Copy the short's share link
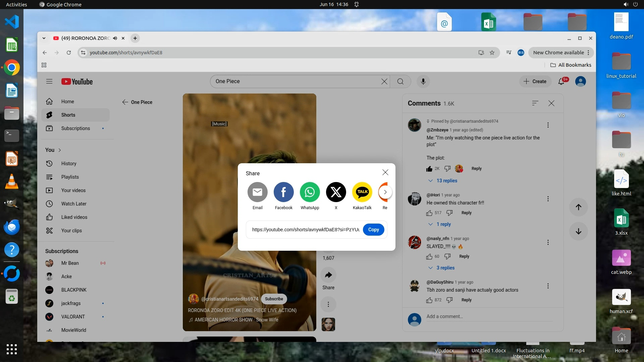 [373, 230]
